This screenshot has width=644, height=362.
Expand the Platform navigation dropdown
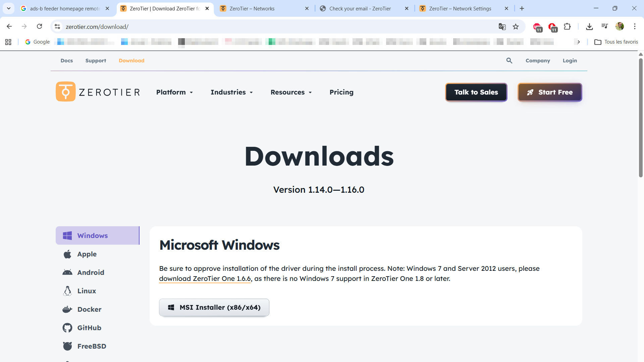[x=174, y=92]
